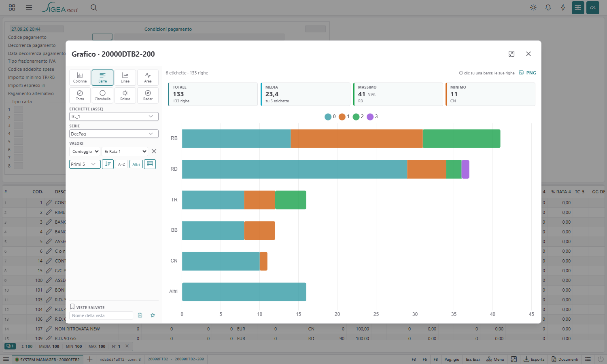607x364 pixels.
Task: Choose the Aree chart type
Action: coord(148,78)
